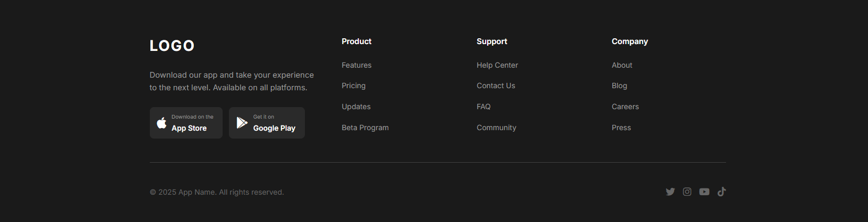Join the Beta Program link

tap(365, 128)
